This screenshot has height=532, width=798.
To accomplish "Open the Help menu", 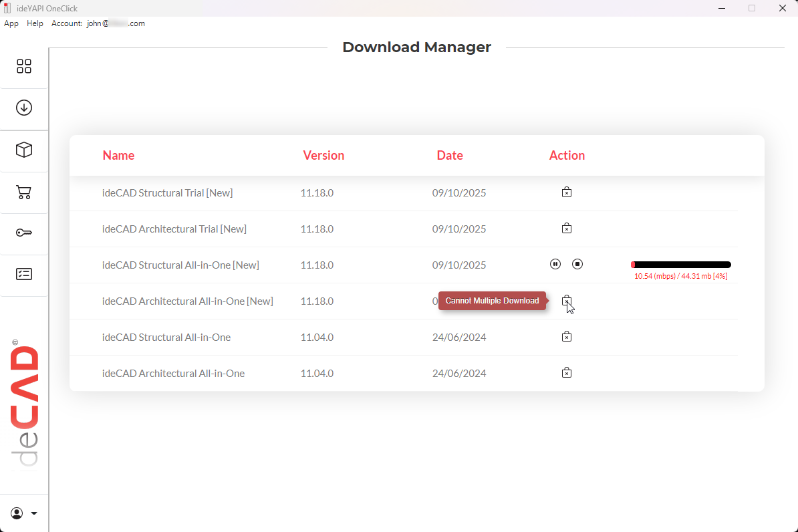I will tap(35, 23).
